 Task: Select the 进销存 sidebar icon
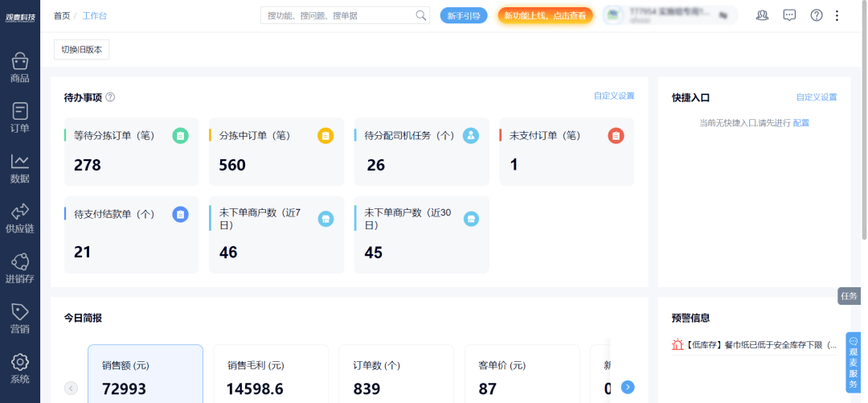click(20, 269)
